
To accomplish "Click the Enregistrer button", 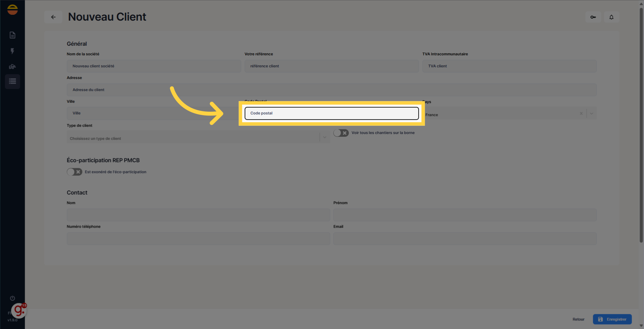I will [x=612, y=319].
